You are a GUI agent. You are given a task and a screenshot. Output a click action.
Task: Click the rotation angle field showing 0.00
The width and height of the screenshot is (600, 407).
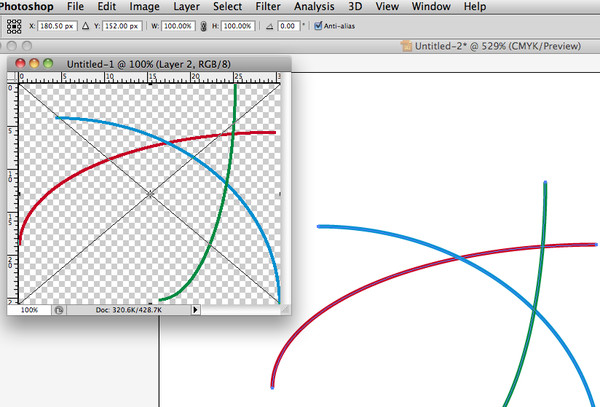[288, 26]
